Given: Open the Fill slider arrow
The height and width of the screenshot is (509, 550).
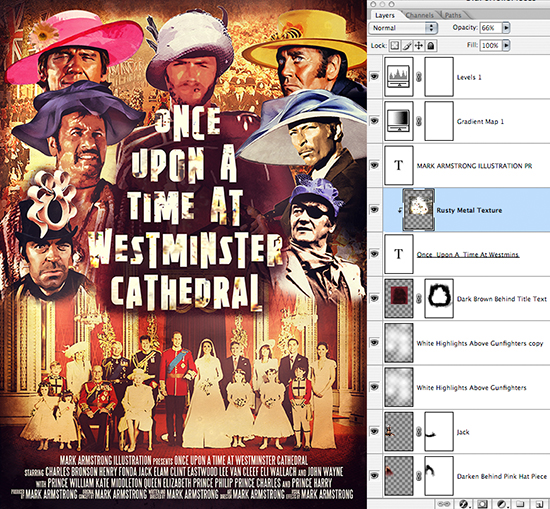Looking at the screenshot, I should [506, 45].
